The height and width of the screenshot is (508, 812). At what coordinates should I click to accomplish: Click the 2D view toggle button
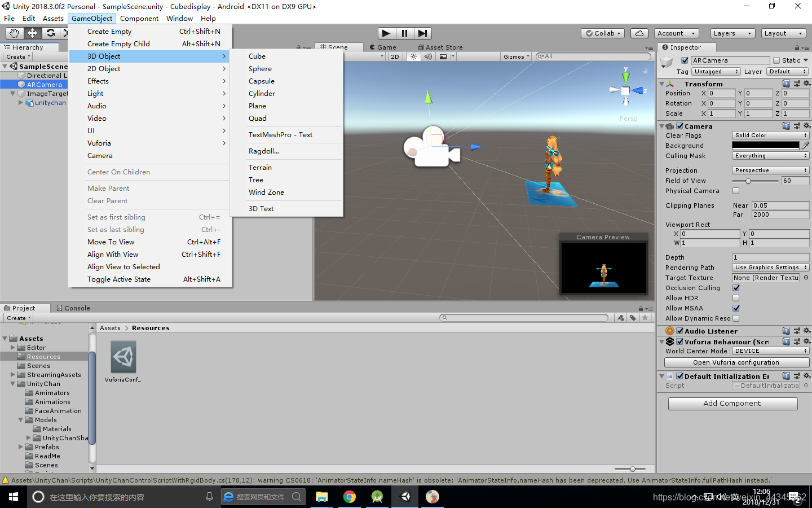(395, 56)
